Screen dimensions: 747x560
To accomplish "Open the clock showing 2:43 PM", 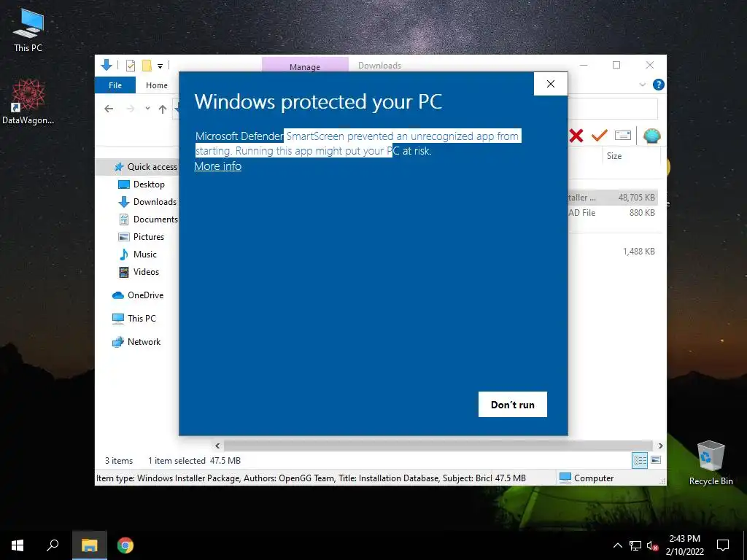I will 684,545.
